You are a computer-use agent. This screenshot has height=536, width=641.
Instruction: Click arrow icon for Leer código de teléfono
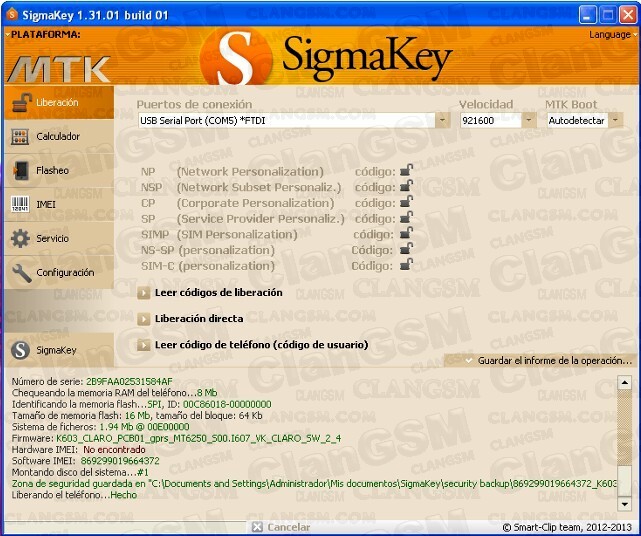point(143,345)
